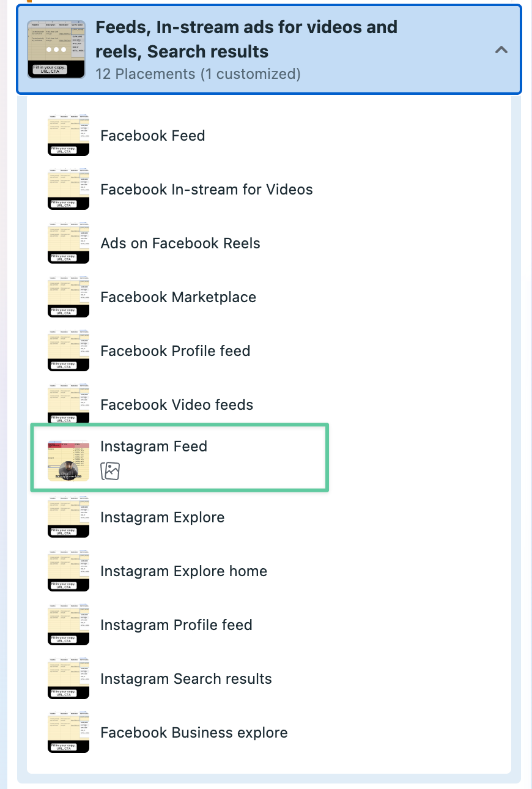The height and width of the screenshot is (789, 532).
Task: Select the Instagram Feed placement label
Action: tap(153, 446)
